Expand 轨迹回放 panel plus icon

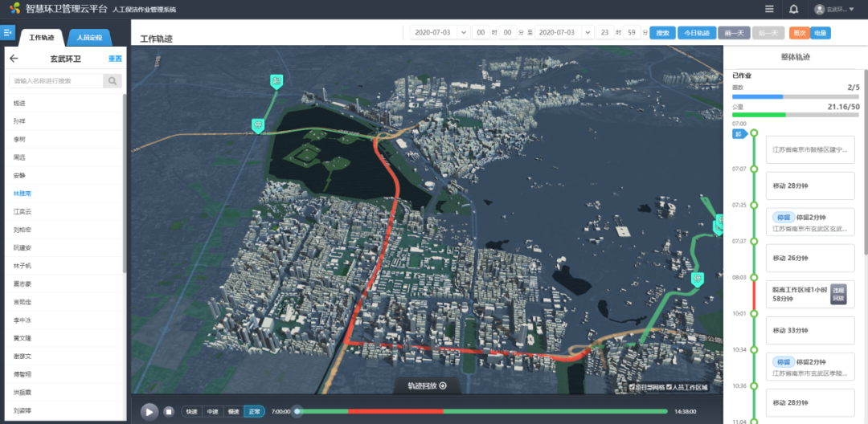443,386
